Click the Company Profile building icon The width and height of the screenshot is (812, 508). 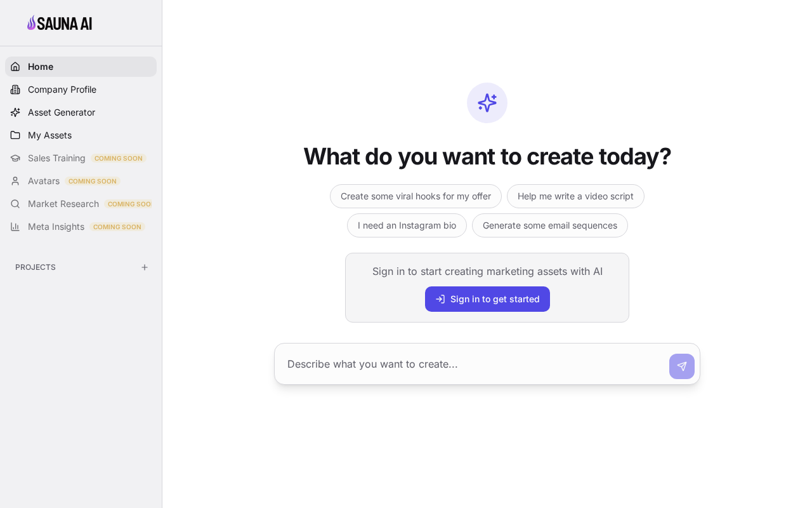pos(15,90)
